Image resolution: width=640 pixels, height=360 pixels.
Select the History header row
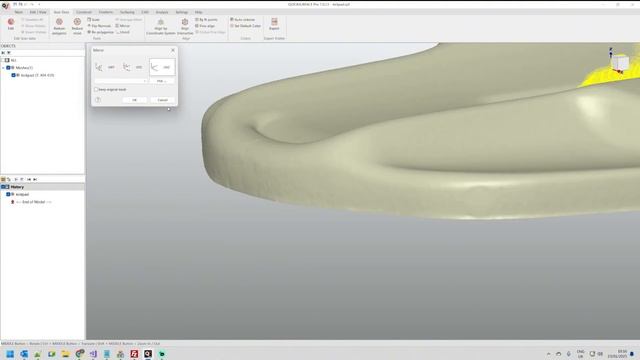pyautogui.click(x=42, y=187)
